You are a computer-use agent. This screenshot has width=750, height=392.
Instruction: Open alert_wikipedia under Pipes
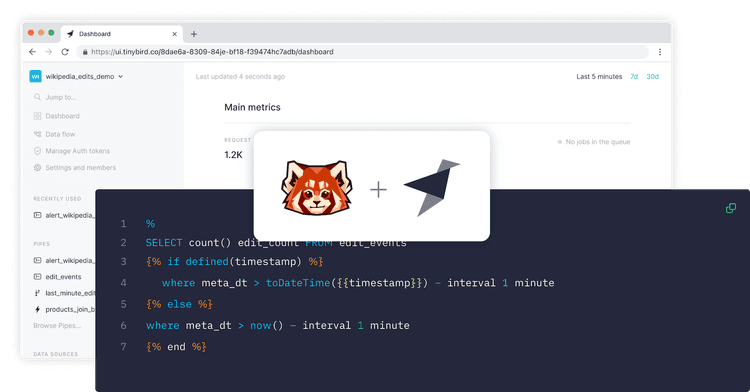tap(70, 261)
